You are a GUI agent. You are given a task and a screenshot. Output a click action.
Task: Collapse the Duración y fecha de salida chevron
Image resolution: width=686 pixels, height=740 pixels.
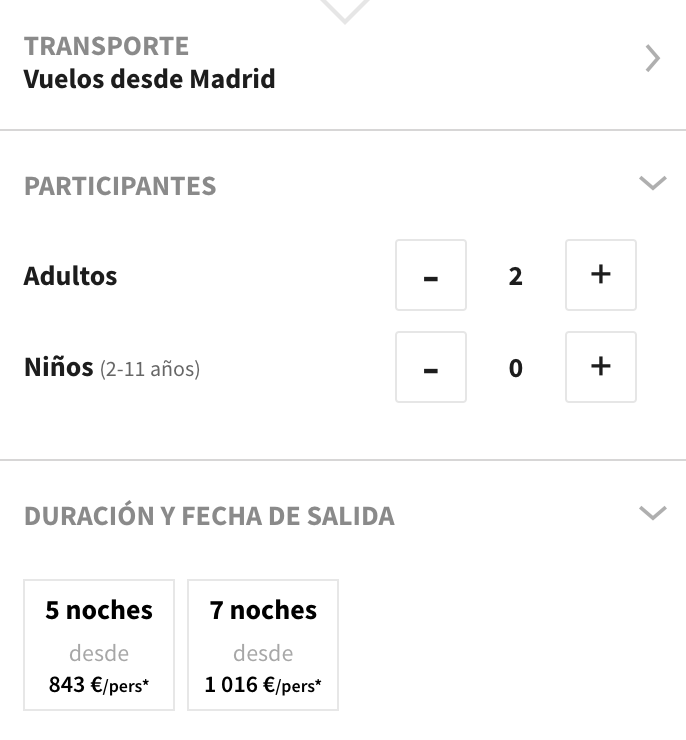[x=653, y=513]
